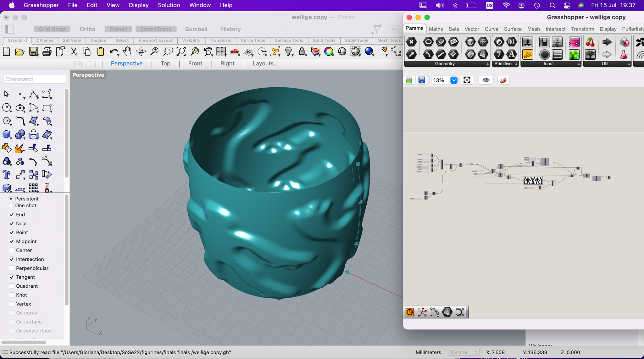
Task: Click the Pan hand tool icon
Action: (127, 51)
